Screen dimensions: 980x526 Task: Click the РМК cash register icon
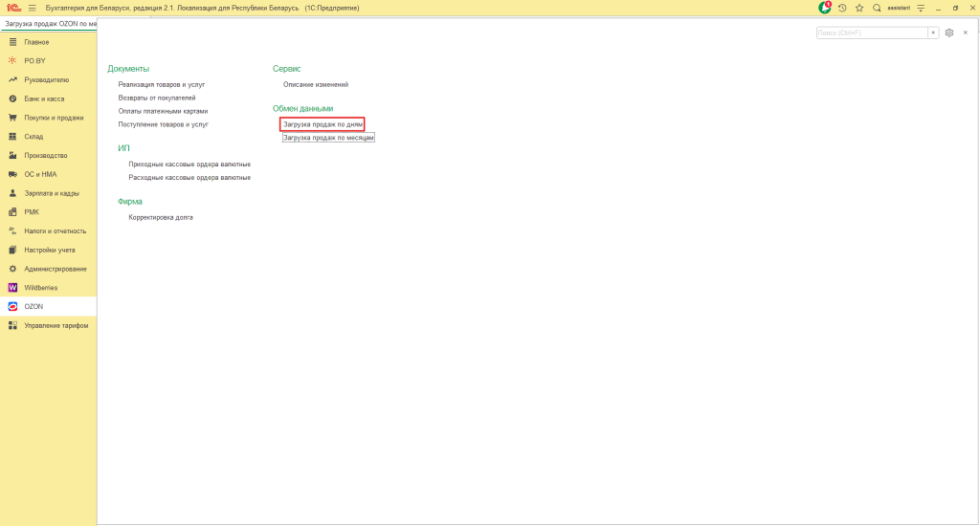(12, 211)
